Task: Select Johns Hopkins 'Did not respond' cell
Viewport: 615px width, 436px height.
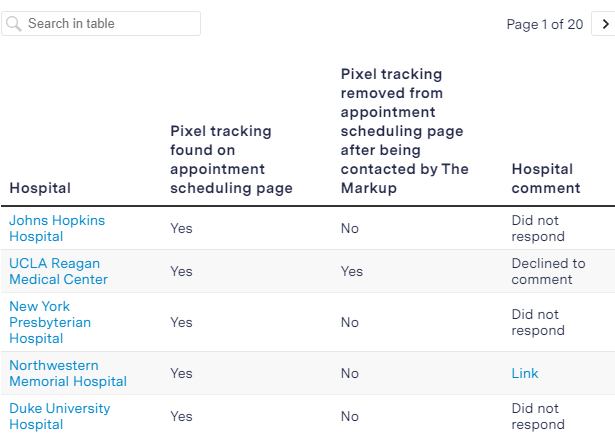Action: coord(538,228)
